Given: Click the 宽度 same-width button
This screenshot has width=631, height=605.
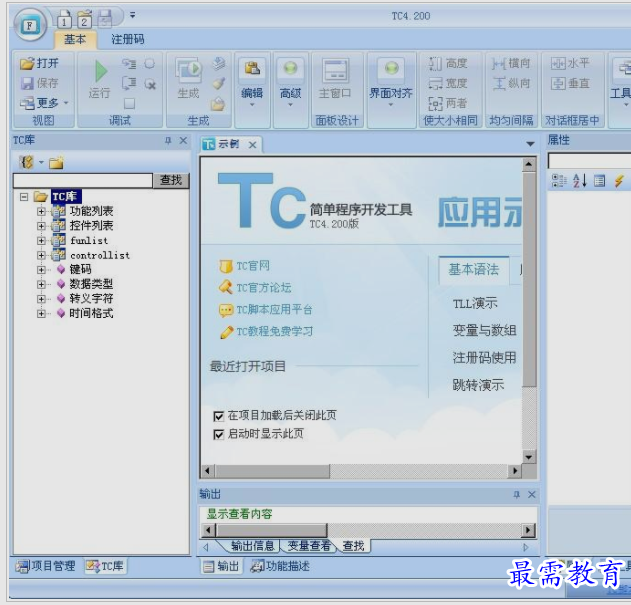Looking at the screenshot, I should [448, 83].
